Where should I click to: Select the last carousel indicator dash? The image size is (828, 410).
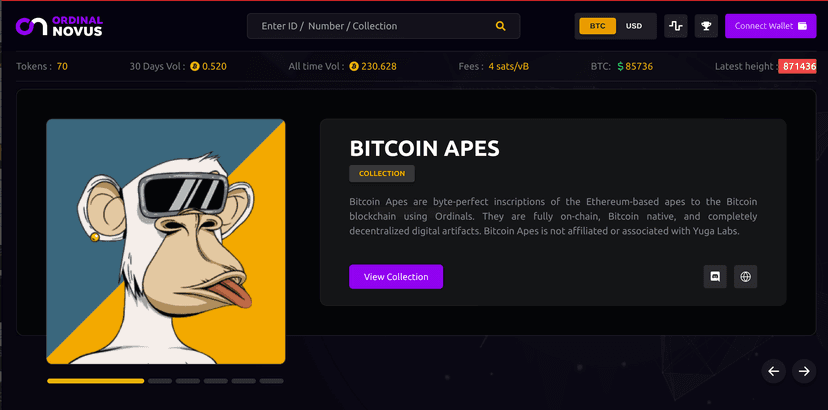coord(271,381)
